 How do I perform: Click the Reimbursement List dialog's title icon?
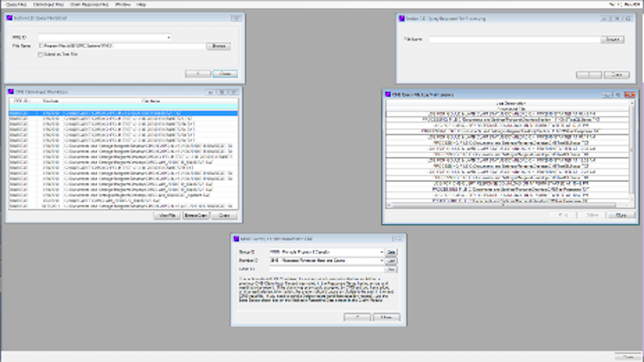click(x=236, y=239)
